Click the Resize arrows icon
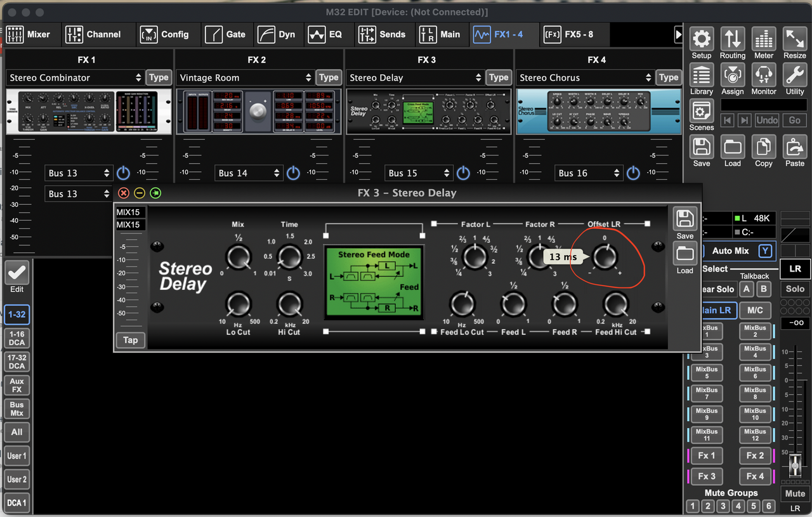This screenshot has width=812, height=517. coord(795,39)
